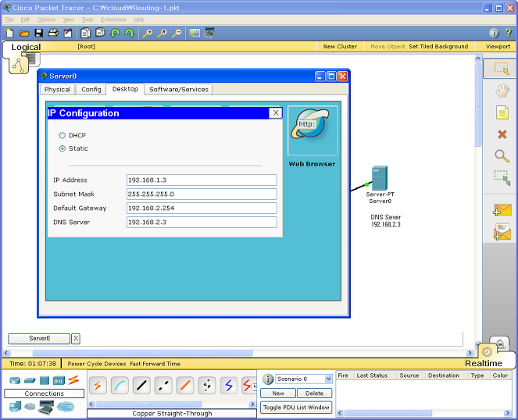Select Hubs device category icon

pos(45,381)
